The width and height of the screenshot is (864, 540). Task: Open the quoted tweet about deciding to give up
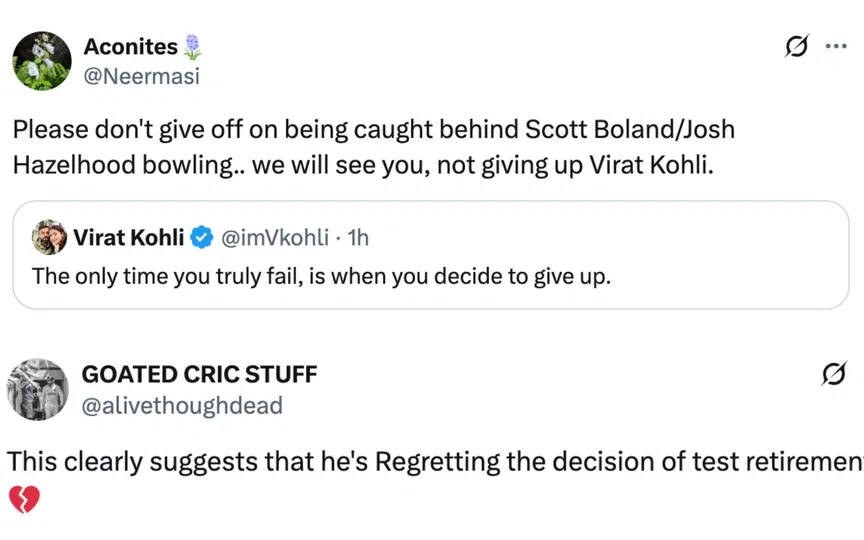(321, 275)
